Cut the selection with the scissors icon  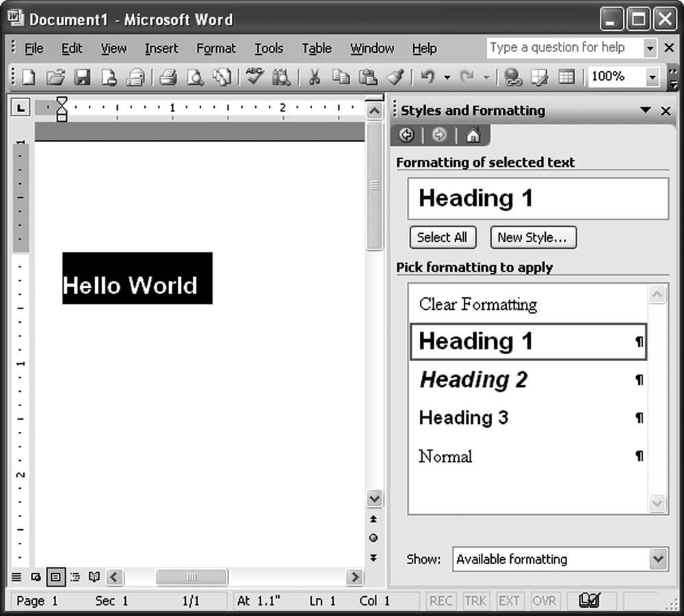click(x=314, y=78)
